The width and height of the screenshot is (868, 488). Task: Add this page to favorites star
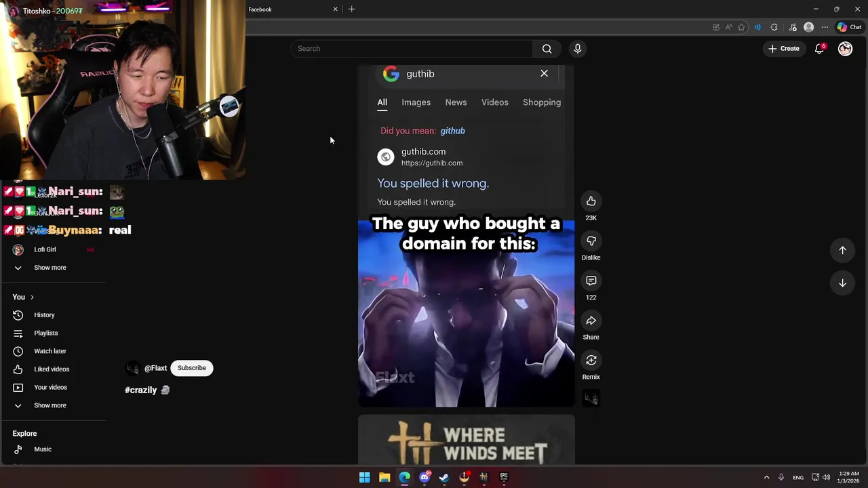[741, 27]
